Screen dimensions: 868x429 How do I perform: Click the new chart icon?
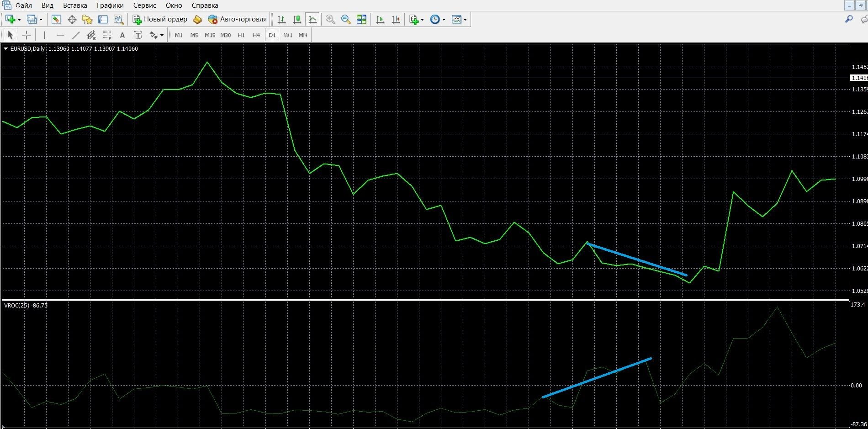tap(10, 19)
